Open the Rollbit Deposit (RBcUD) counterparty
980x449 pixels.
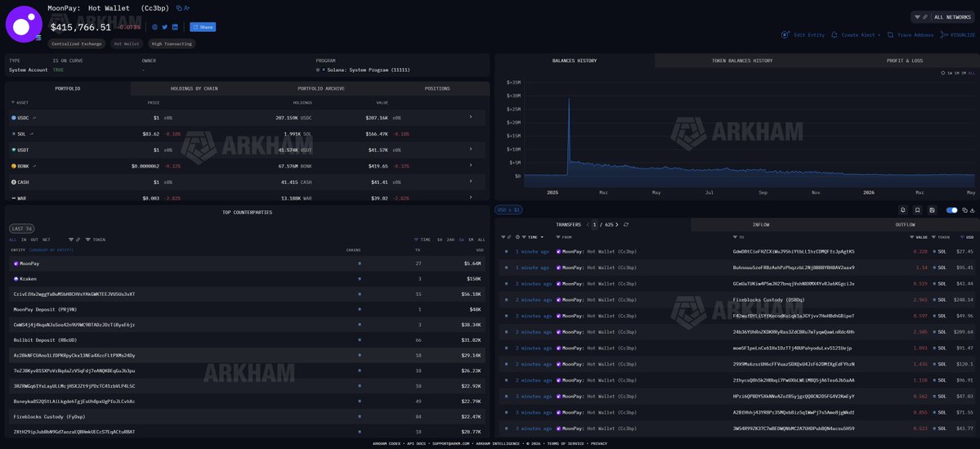point(45,340)
